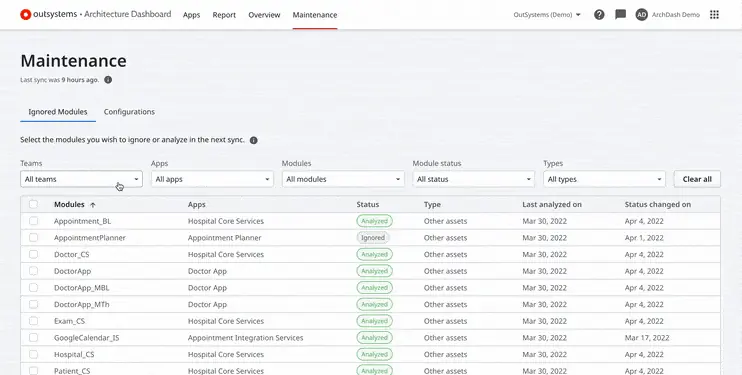Open the apps grid launcher icon
Screen dimensions: 742x375
(715, 15)
